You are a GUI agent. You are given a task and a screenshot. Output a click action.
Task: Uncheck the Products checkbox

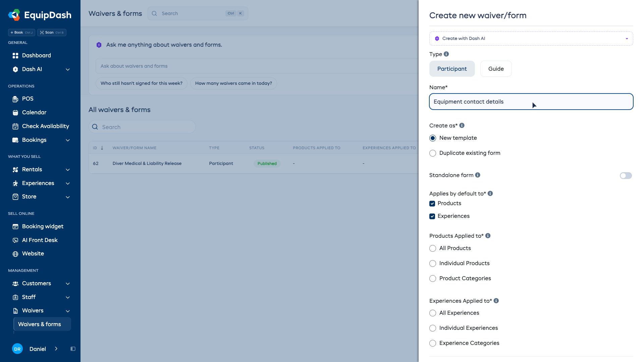tap(432, 203)
